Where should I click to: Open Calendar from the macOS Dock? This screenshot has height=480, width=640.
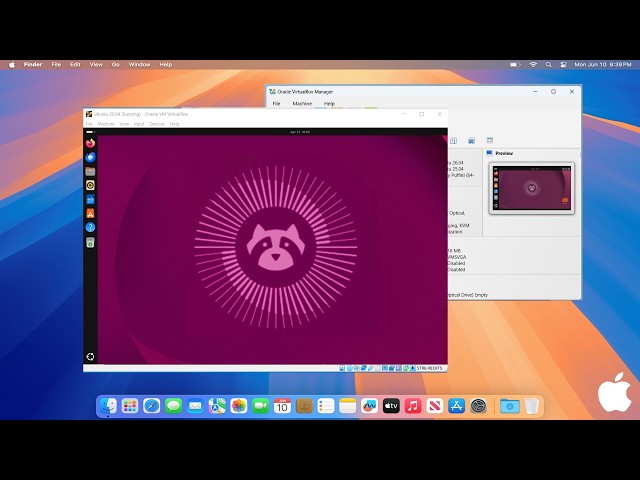tap(282, 406)
